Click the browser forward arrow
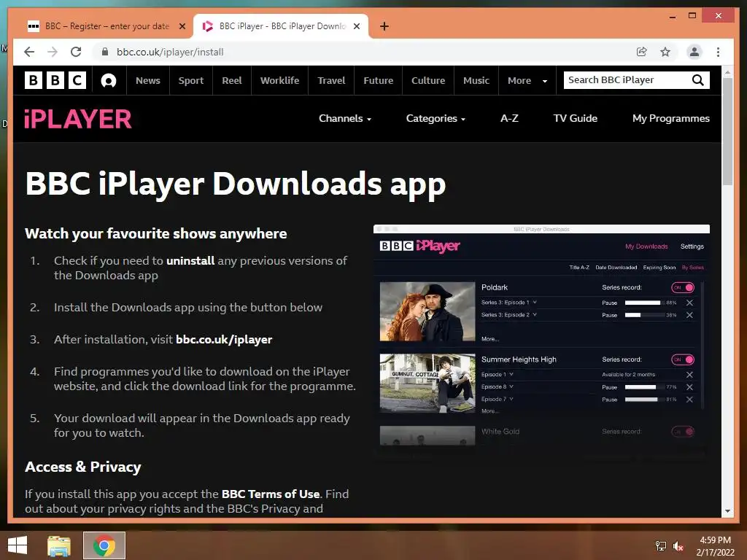 (x=53, y=52)
